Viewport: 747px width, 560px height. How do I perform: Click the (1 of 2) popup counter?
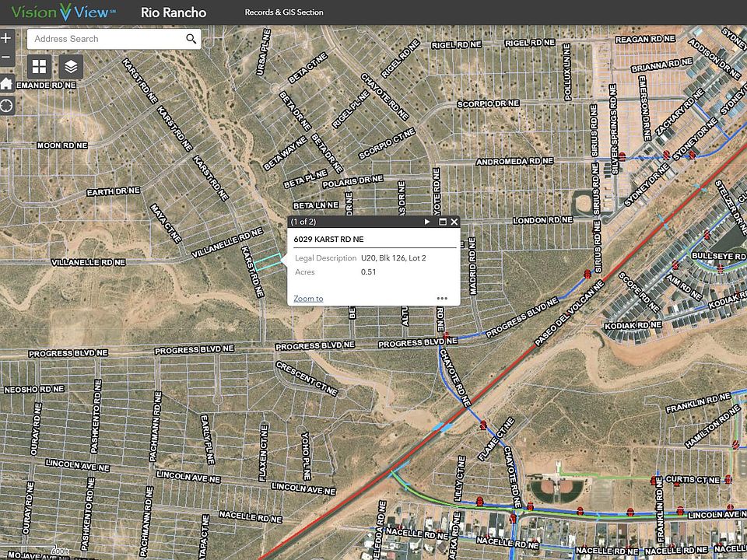coord(303,222)
